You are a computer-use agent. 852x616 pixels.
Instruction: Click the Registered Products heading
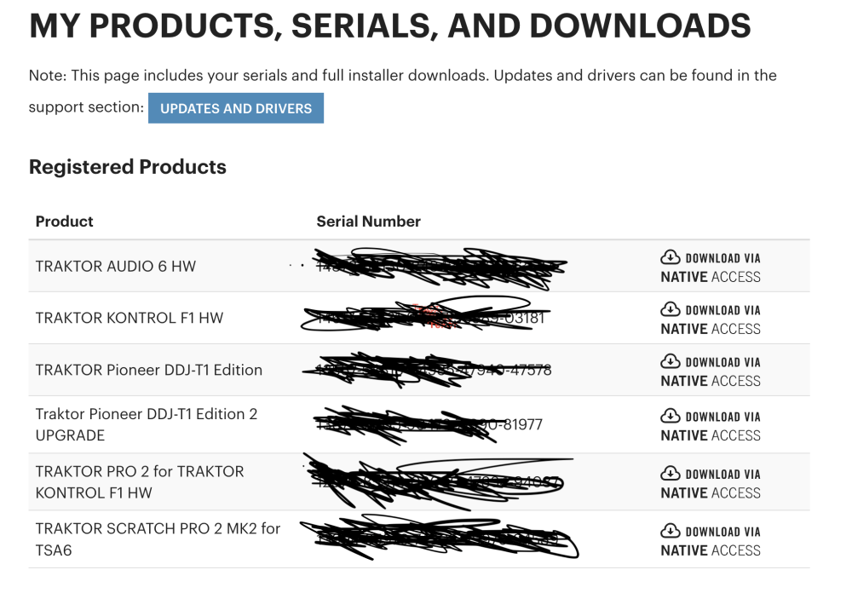128,167
